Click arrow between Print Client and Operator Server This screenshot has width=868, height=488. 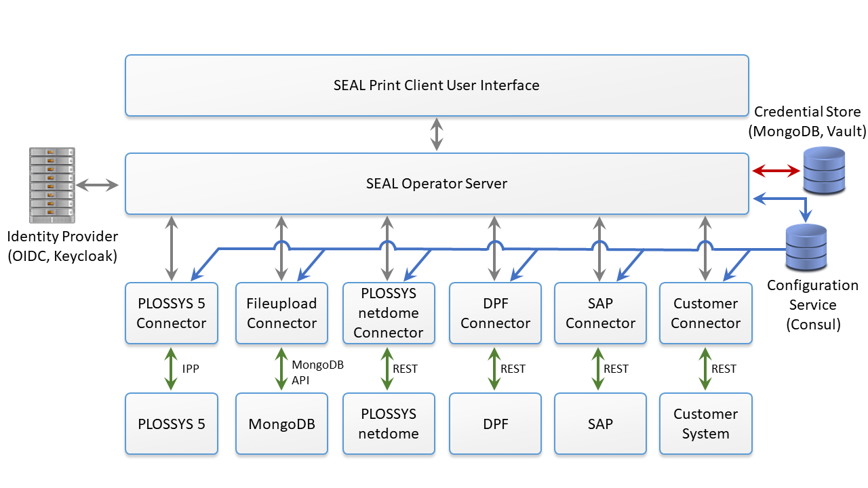point(437,134)
